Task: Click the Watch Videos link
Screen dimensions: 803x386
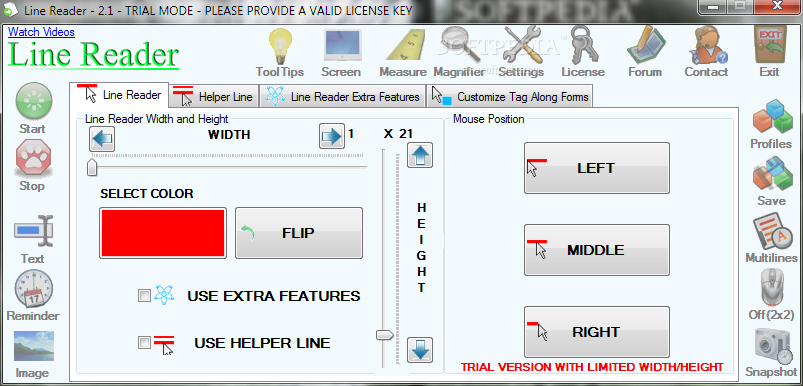Action: (41, 32)
